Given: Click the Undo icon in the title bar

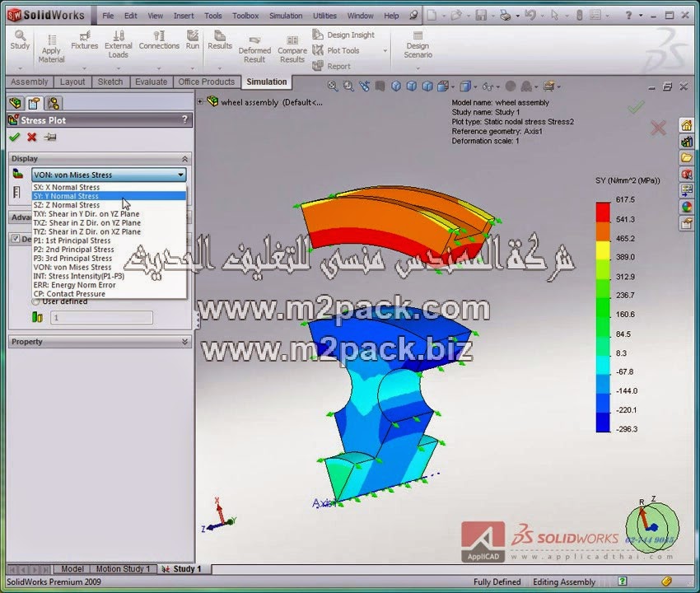Looking at the screenshot, I should pyautogui.click(x=530, y=16).
